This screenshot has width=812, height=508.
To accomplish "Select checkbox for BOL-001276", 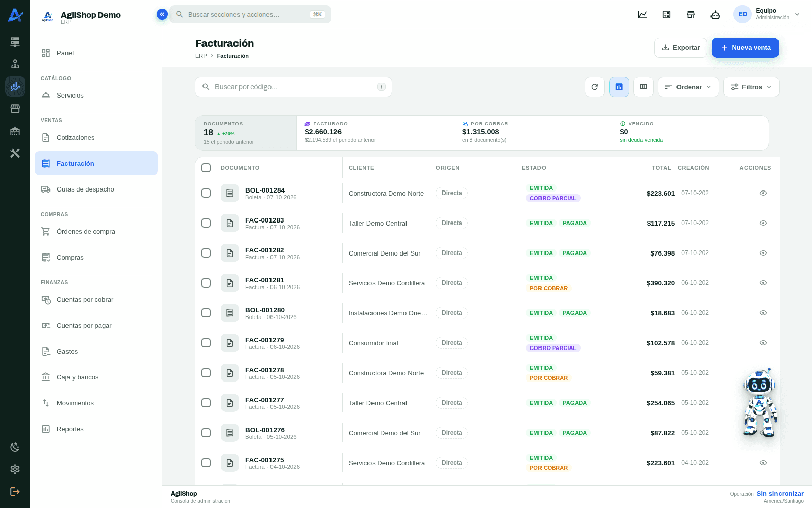I will pyautogui.click(x=206, y=433).
